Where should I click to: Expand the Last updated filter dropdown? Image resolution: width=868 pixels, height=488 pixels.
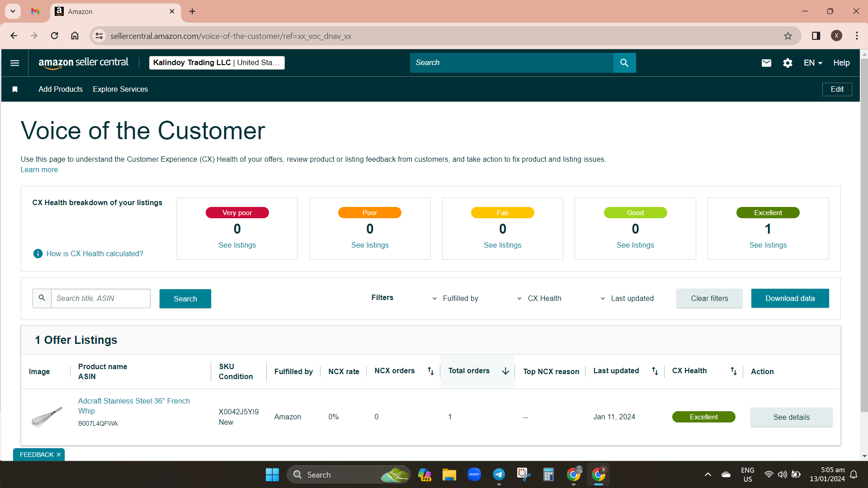click(x=627, y=298)
